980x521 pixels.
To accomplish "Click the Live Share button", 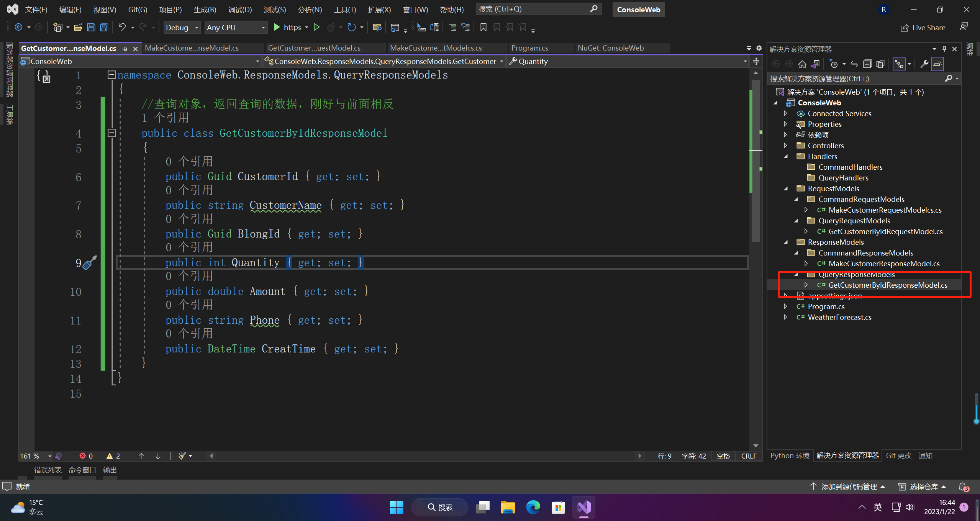I will pyautogui.click(x=923, y=28).
